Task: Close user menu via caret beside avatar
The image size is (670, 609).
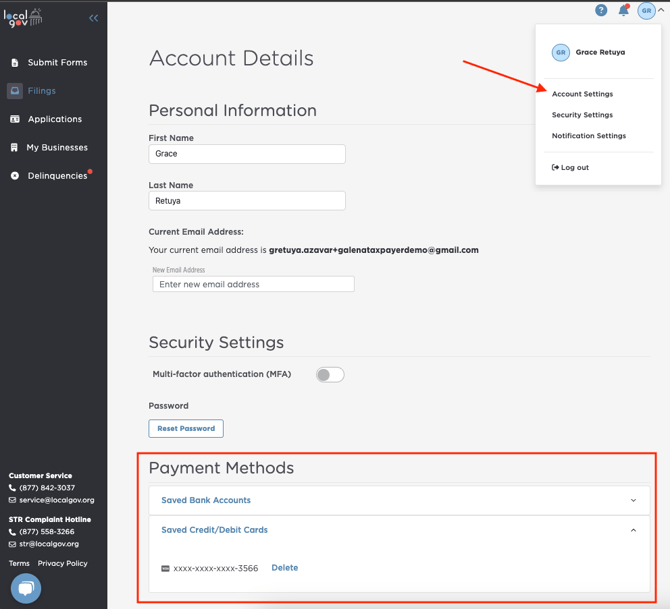Action: click(662, 10)
